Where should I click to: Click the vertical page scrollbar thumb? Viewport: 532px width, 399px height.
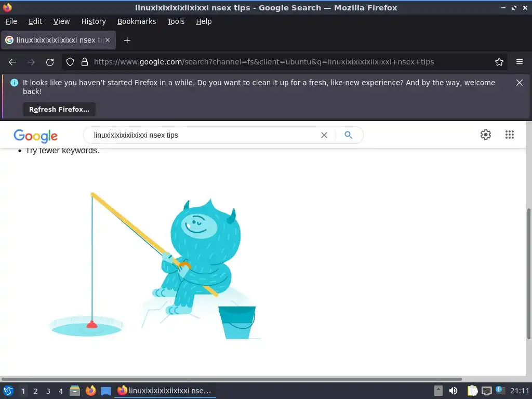pos(528,273)
